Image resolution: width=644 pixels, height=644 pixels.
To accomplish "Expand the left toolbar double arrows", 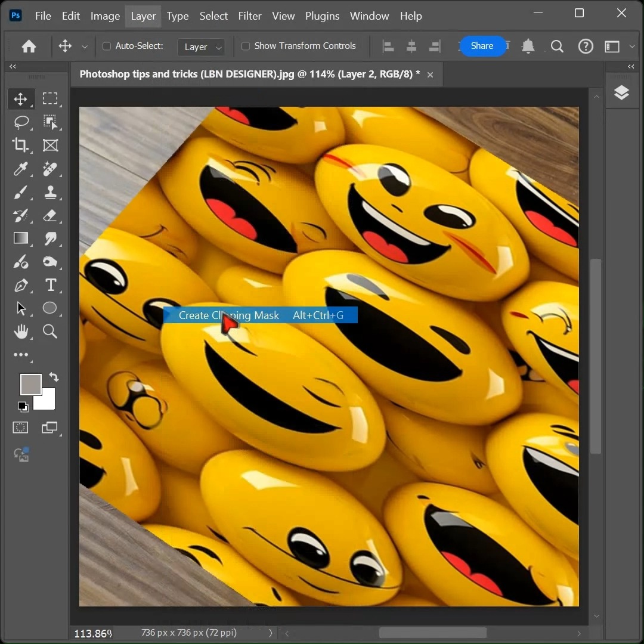I will [x=13, y=66].
